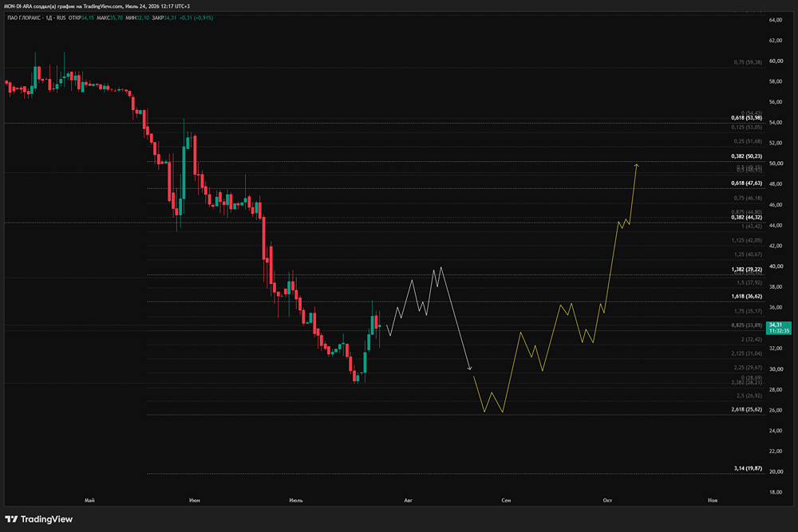Click the closing price value ЗАКР 34,31
798x532 pixels.
coord(164,18)
